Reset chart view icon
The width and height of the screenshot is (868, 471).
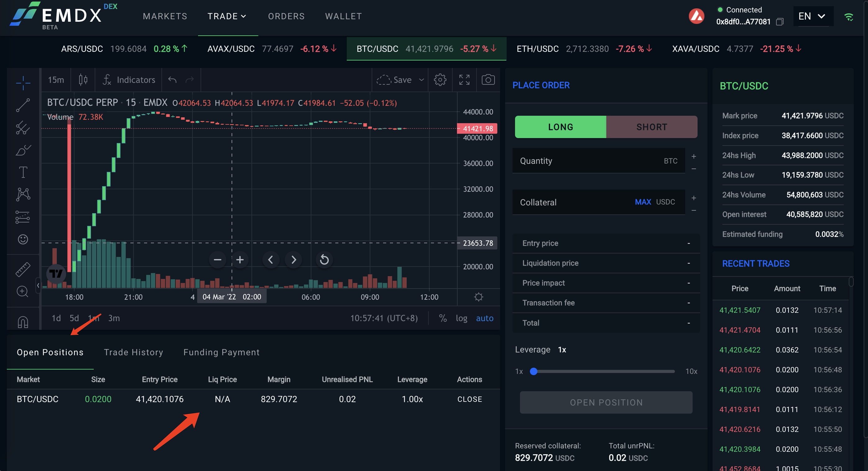click(324, 260)
